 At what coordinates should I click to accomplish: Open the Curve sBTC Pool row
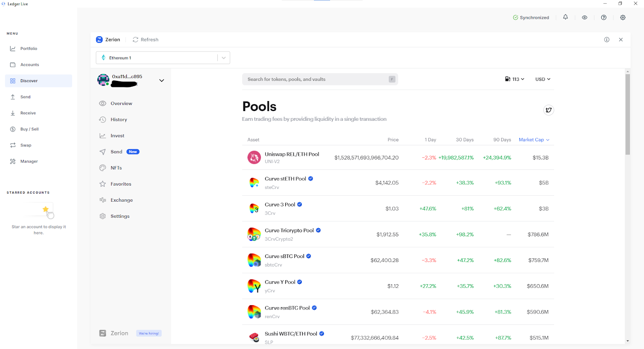click(398, 260)
